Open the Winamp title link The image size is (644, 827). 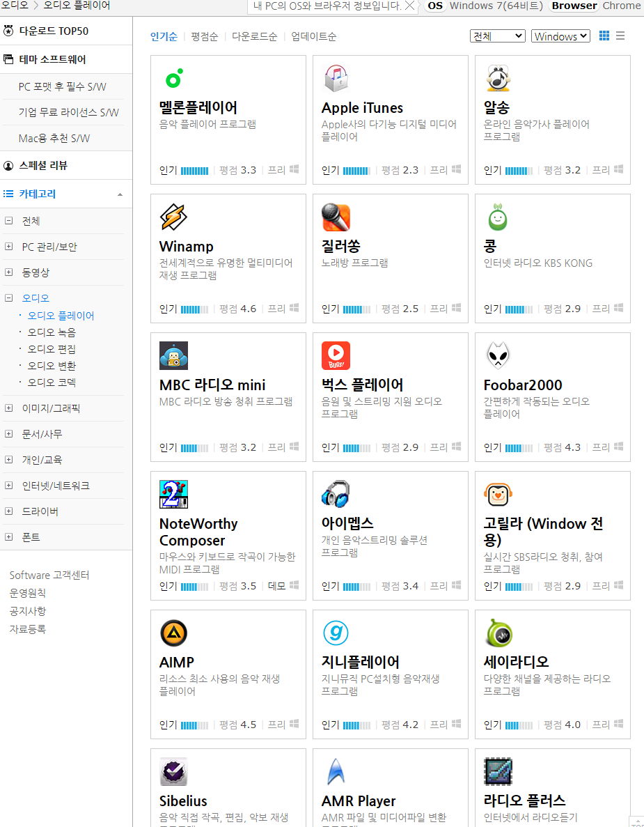pyautogui.click(x=186, y=247)
